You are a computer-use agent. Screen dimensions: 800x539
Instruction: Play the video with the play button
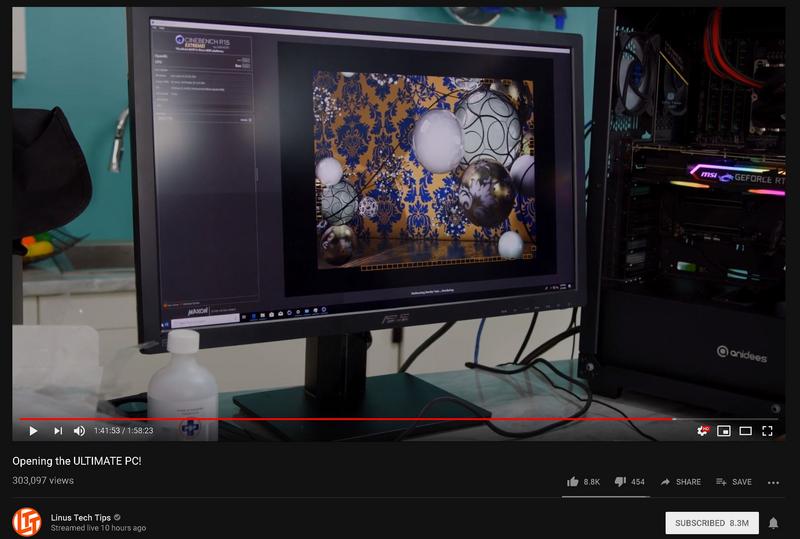click(33, 431)
